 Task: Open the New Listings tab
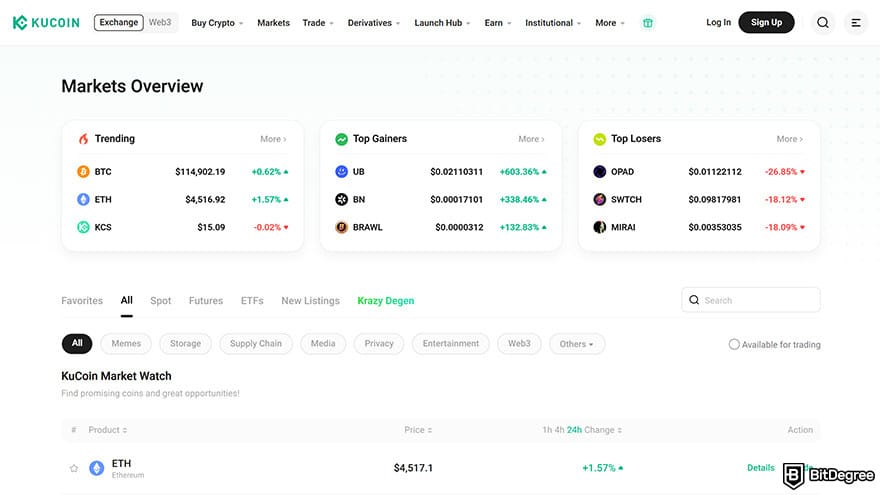click(x=310, y=301)
